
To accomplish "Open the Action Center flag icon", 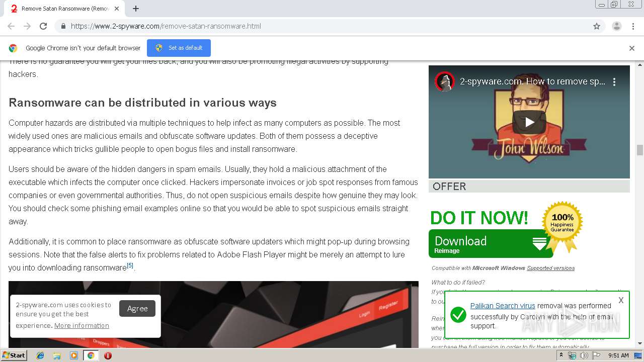I will coord(596,355).
